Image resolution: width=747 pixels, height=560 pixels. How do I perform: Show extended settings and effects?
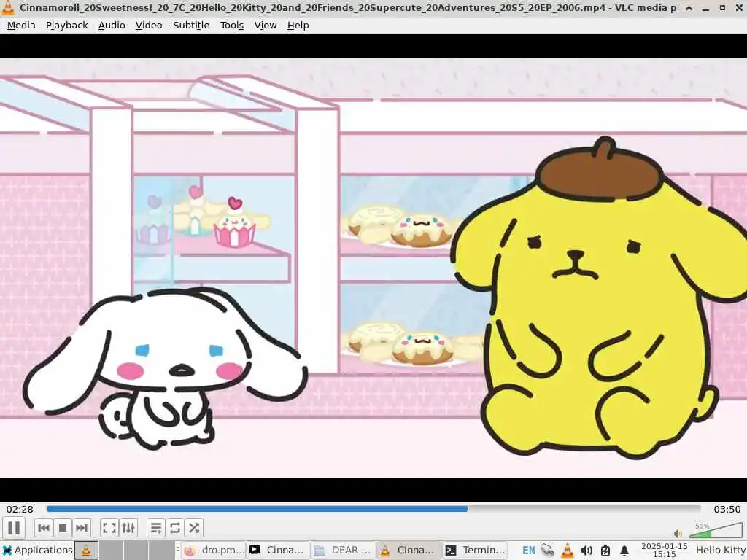[x=128, y=528]
